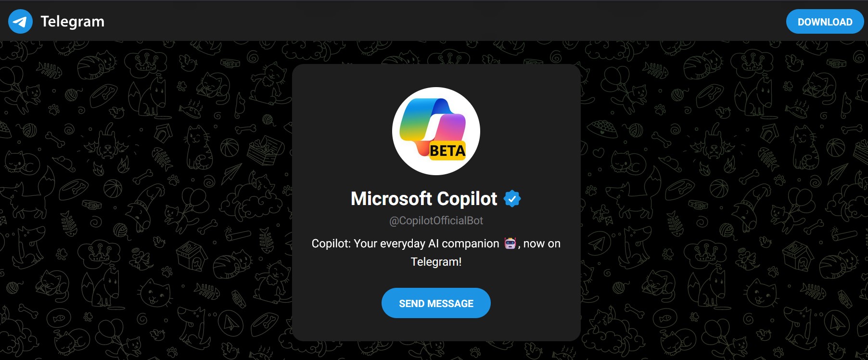Click the 'Your everyday AI companion' text
Image resolution: width=868 pixels, height=360 pixels.
426,244
